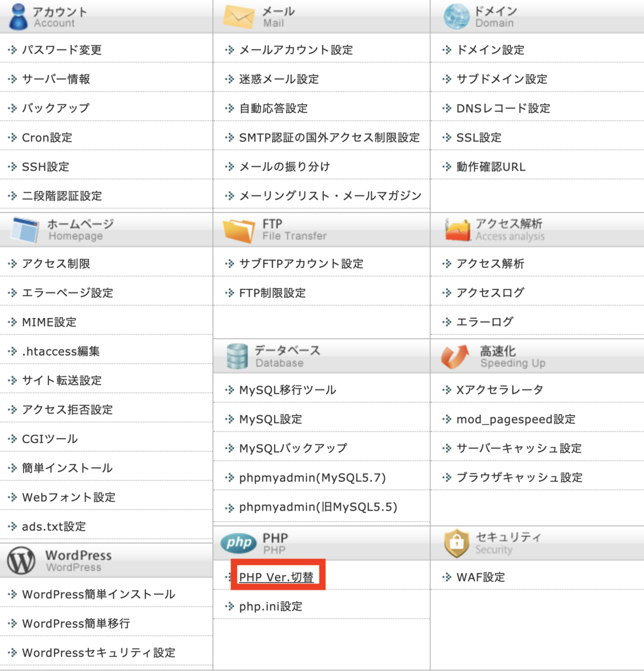This screenshot has height=671, width=644.
Task: Open サーバー情報 link
Action: point(56,79)
